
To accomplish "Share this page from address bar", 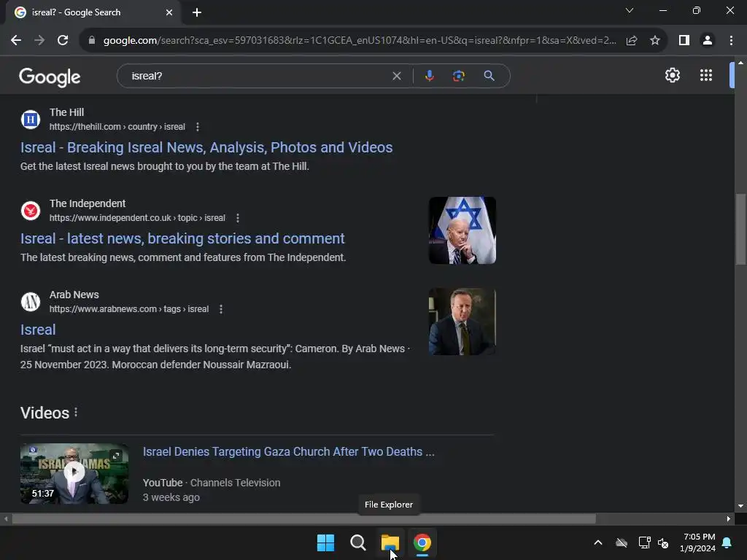I will tap(632, 41).
